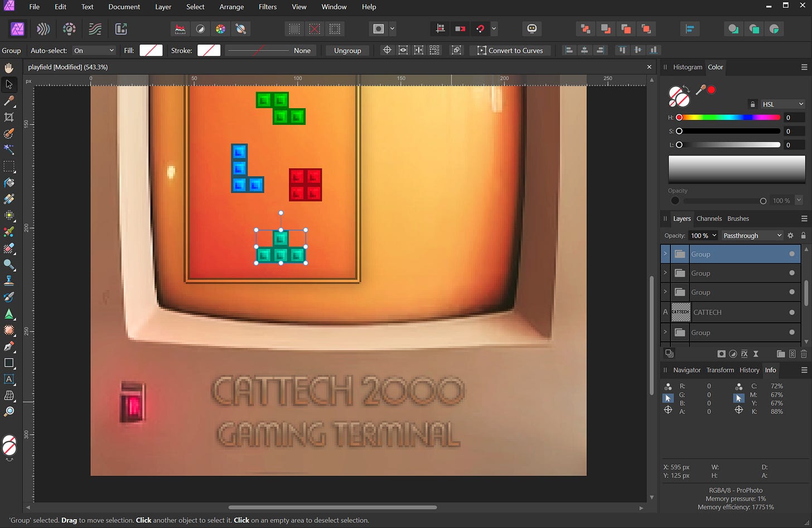
Task: Click the magnet snapping icon
Action: pyautogui.click(x=480, y=29)
